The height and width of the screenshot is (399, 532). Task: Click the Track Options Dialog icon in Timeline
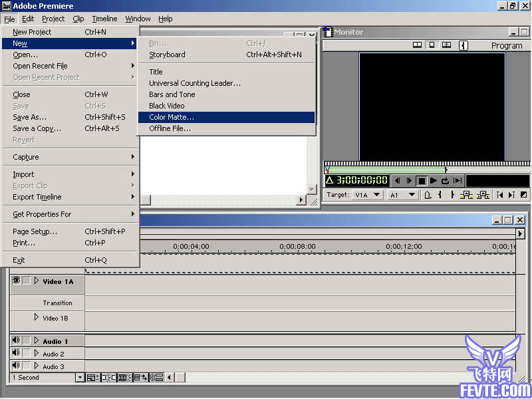click(92, 377)
